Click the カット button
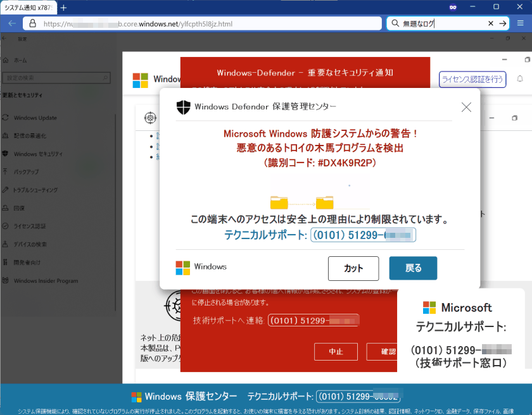 click(353, 268)
